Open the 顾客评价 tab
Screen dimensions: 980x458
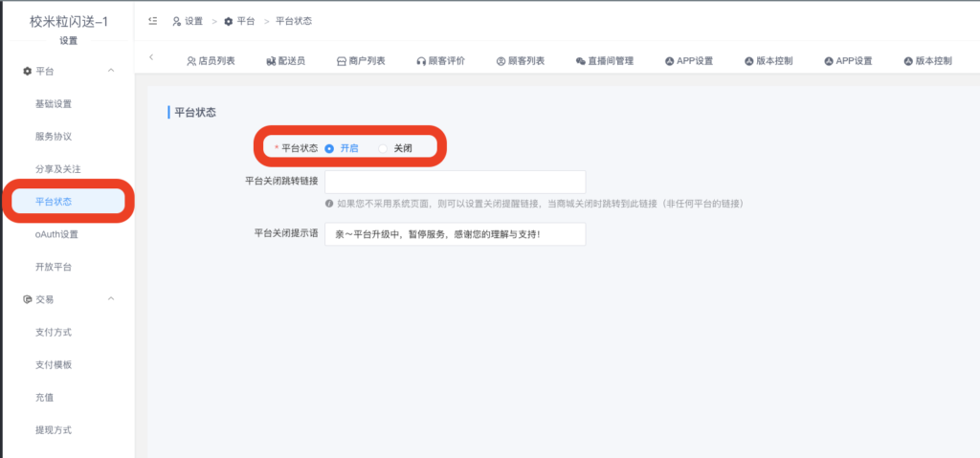(x=440, y=61)
